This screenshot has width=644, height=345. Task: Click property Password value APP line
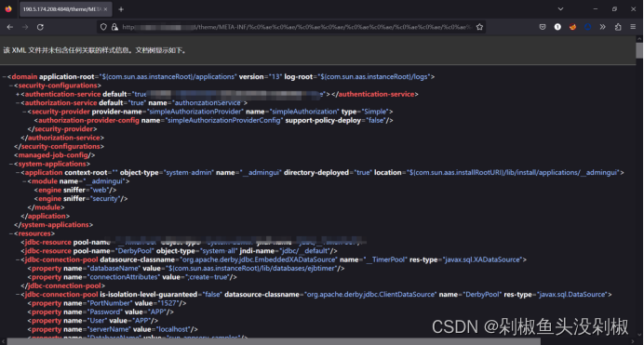(101, 312)
